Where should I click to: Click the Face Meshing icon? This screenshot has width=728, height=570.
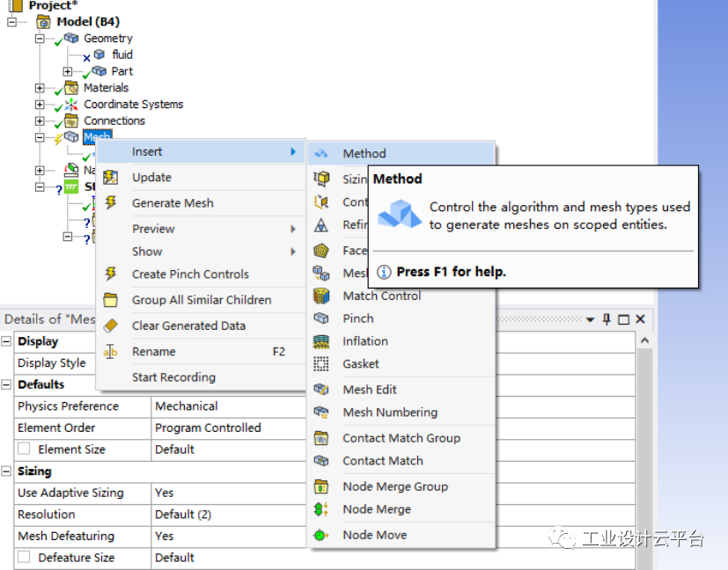[321, 251]
